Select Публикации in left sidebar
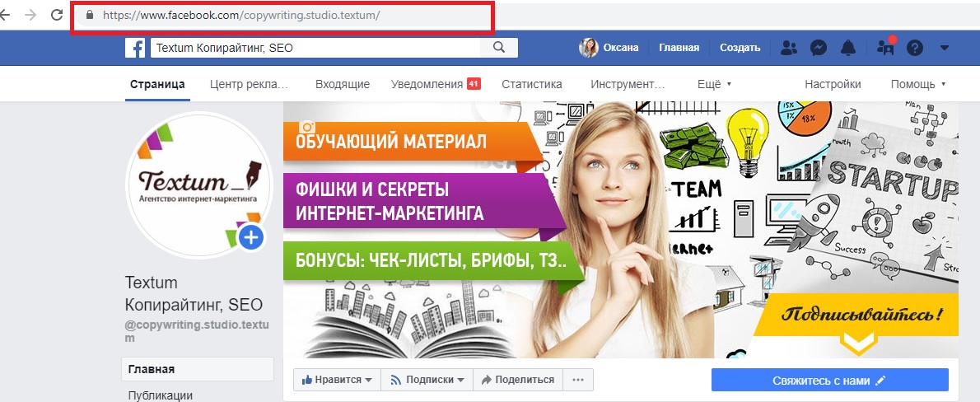Image resolution: width=980 pixels, height=402 pixels. pos(161,395)
